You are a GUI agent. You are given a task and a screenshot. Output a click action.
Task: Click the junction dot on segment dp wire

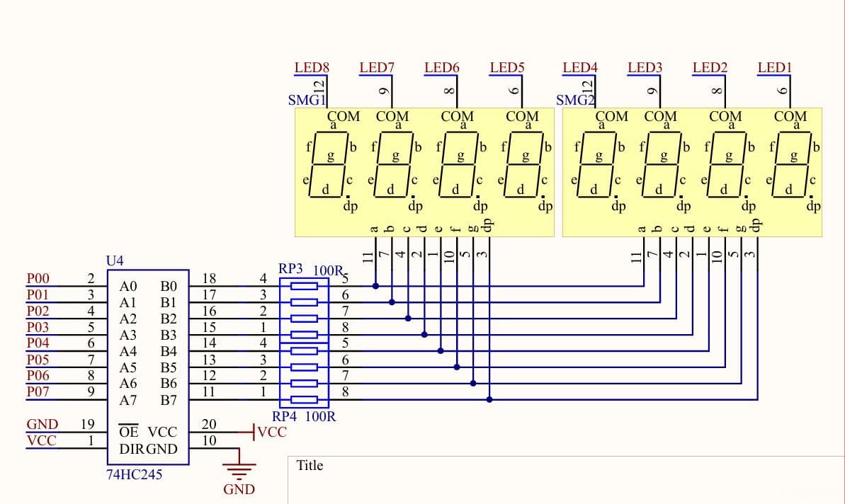tap(489, 399)
